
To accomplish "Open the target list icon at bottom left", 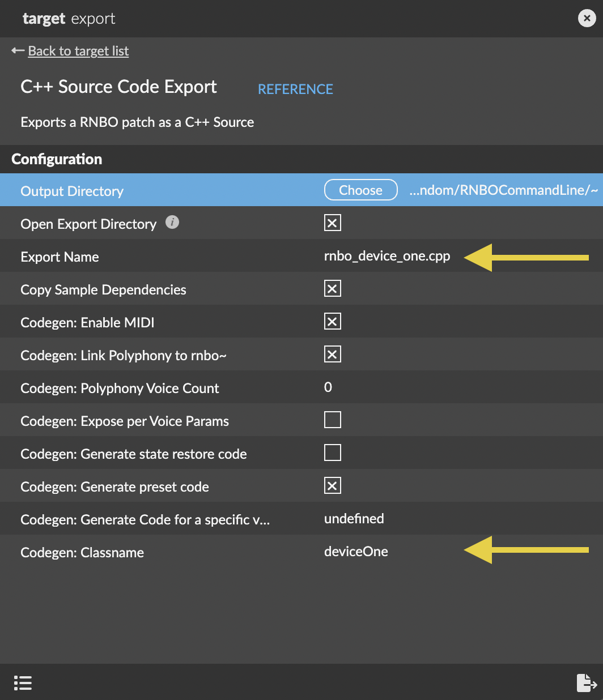I will point(23,683).
